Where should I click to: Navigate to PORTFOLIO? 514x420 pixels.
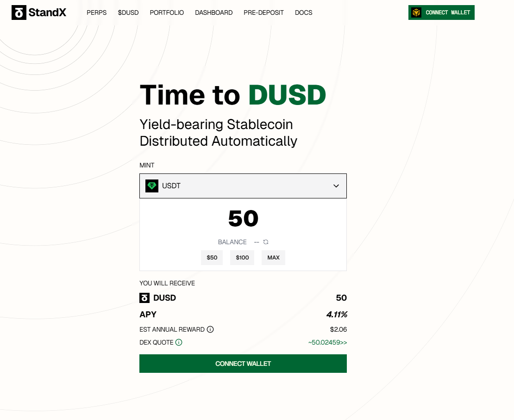pyautogui.click(x=167, y=12)
